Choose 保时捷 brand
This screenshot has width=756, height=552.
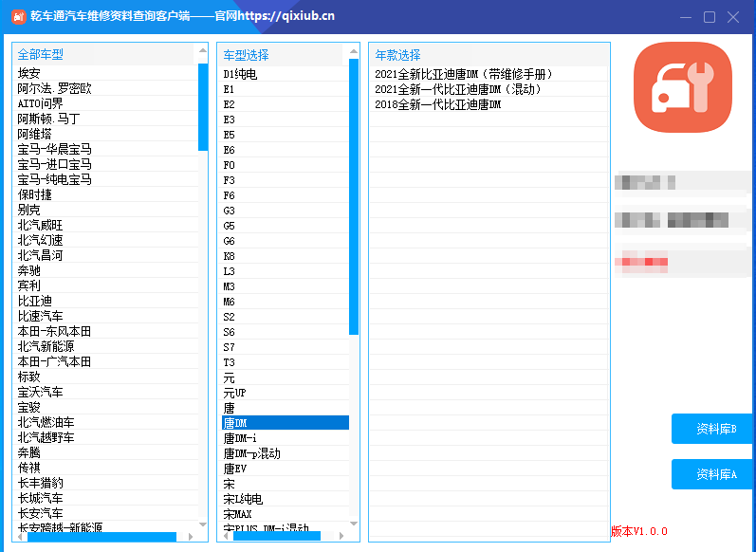pos(105,194)
